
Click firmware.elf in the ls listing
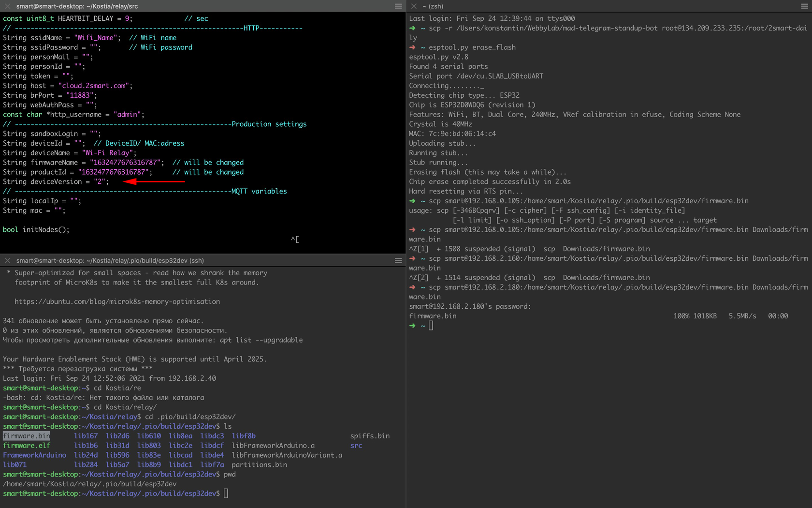tap(27, 446)
